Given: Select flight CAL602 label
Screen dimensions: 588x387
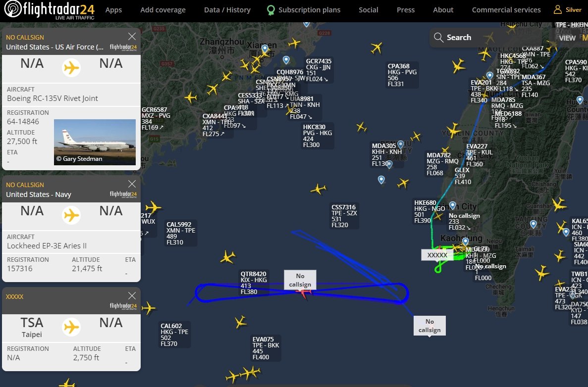Looking at the screenshot, I should (x=174, y=335).
